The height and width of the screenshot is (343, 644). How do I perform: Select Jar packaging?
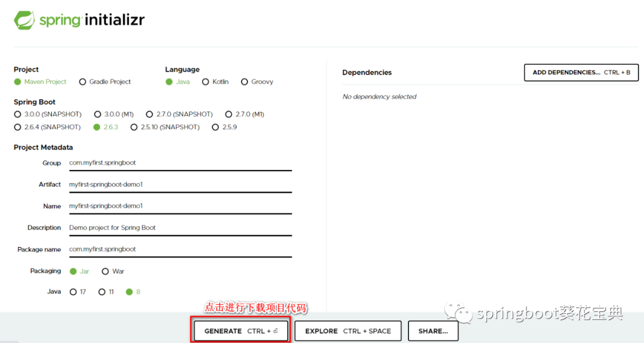[79, 271]
